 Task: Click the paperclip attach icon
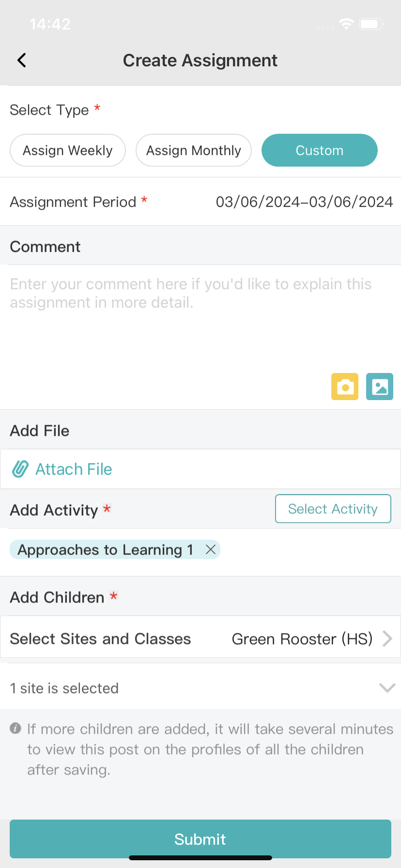[x=20, y=469]
